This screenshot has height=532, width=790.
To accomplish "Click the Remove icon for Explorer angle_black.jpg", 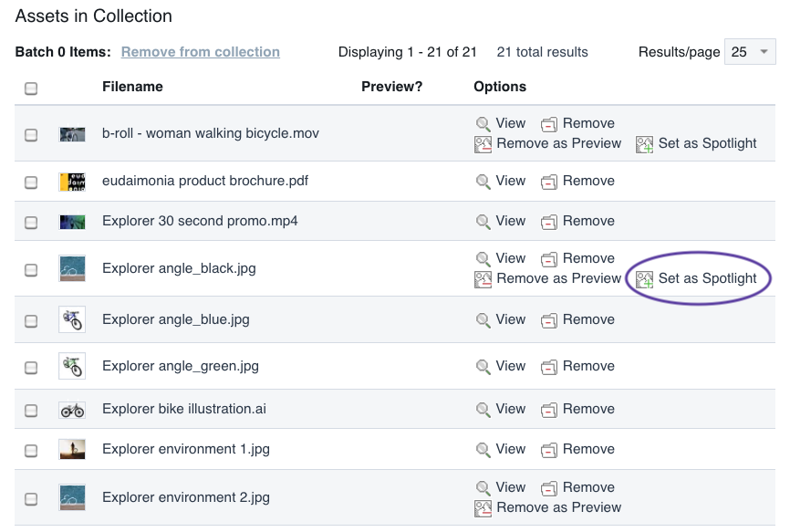I will (549, 259).
